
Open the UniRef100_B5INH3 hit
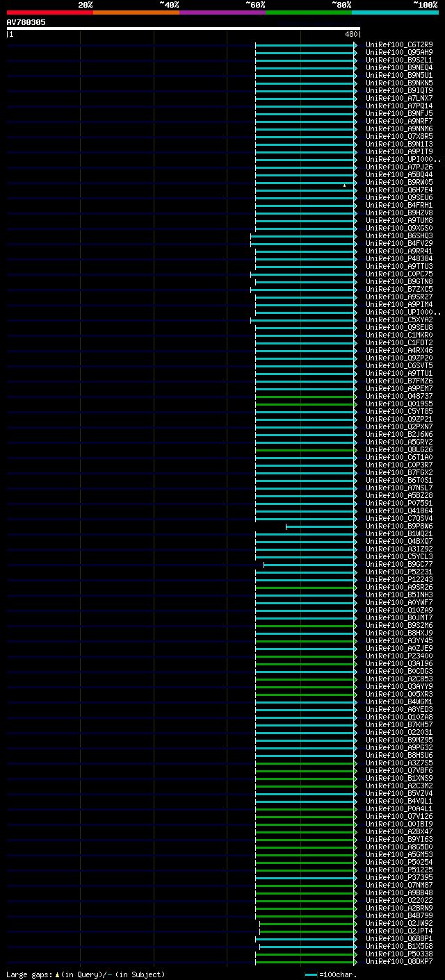pos(399,595)
